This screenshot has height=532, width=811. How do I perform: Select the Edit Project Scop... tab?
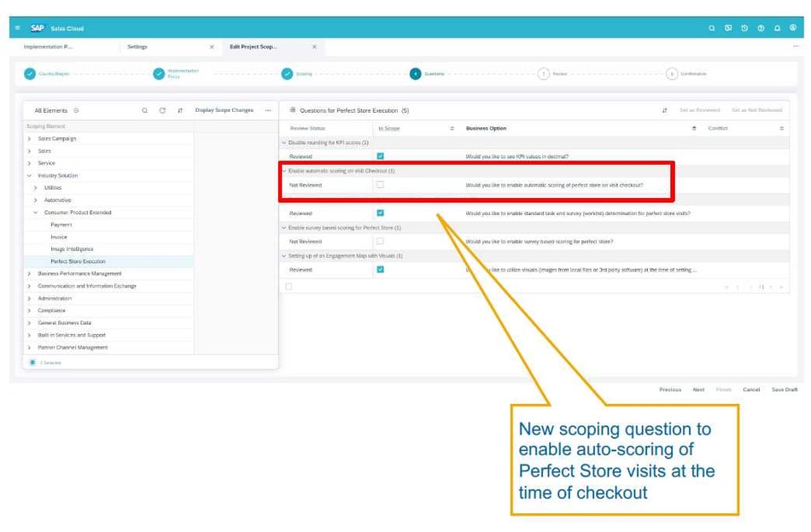[x=253, y=47]
